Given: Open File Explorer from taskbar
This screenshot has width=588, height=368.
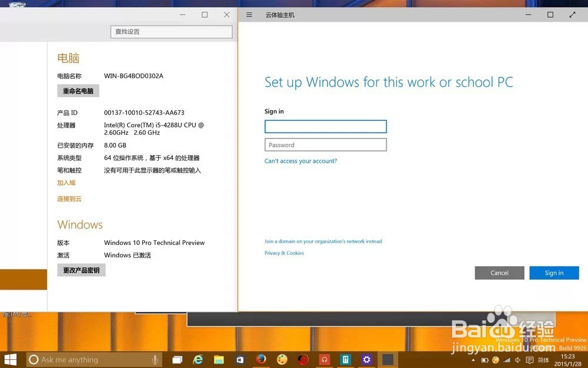Looking at the screenshot, I should pos(219,359).
